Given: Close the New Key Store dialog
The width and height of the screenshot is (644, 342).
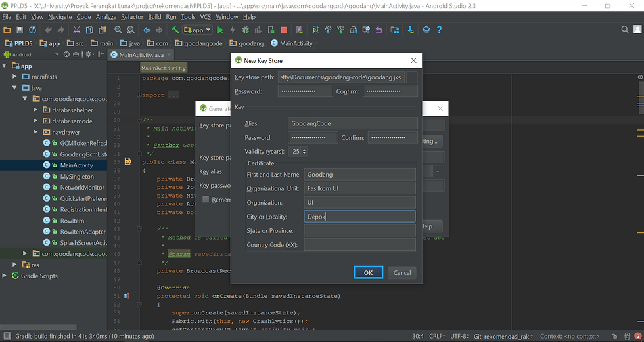Looking at the screenshot, I should click(413, 60).
